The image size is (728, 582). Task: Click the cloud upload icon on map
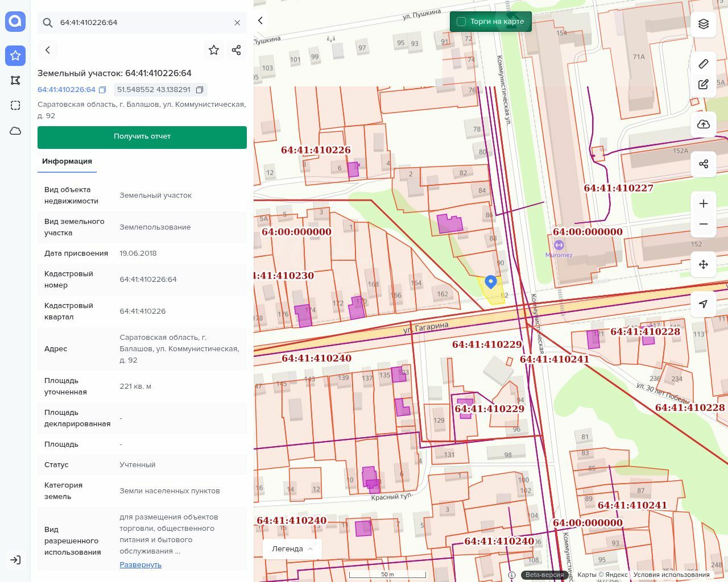pyautogui.click(x=704, y=124)
